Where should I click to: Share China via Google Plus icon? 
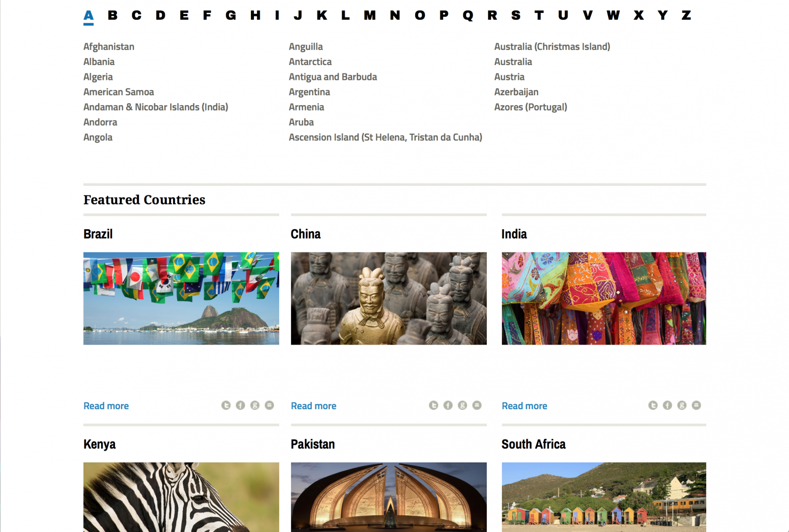point(462,405)
